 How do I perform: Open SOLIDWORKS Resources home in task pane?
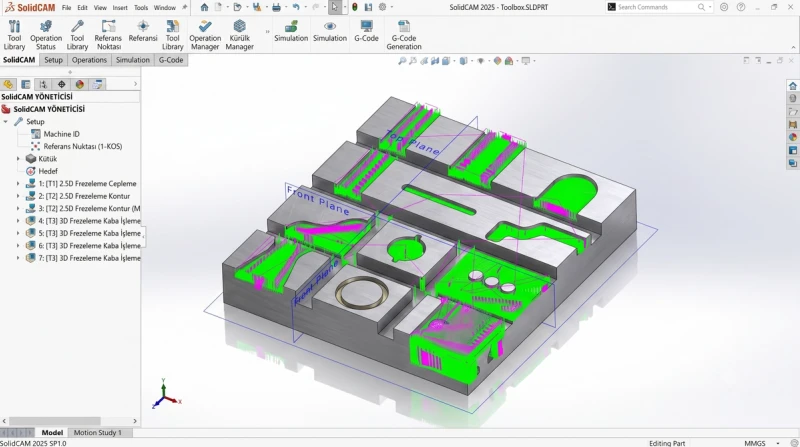[x=792, y=86]
